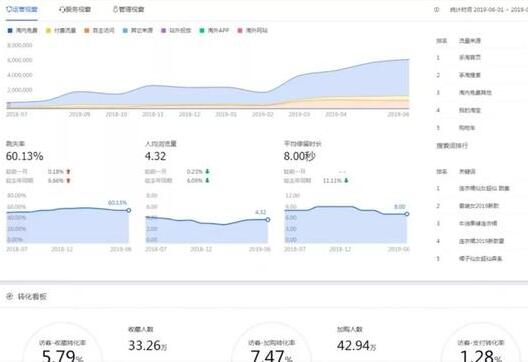Viewport: 528px width, 362px height.
Task: Toggle the dark blue 淘内免费 legend swatch
Action: coord(10,31)
